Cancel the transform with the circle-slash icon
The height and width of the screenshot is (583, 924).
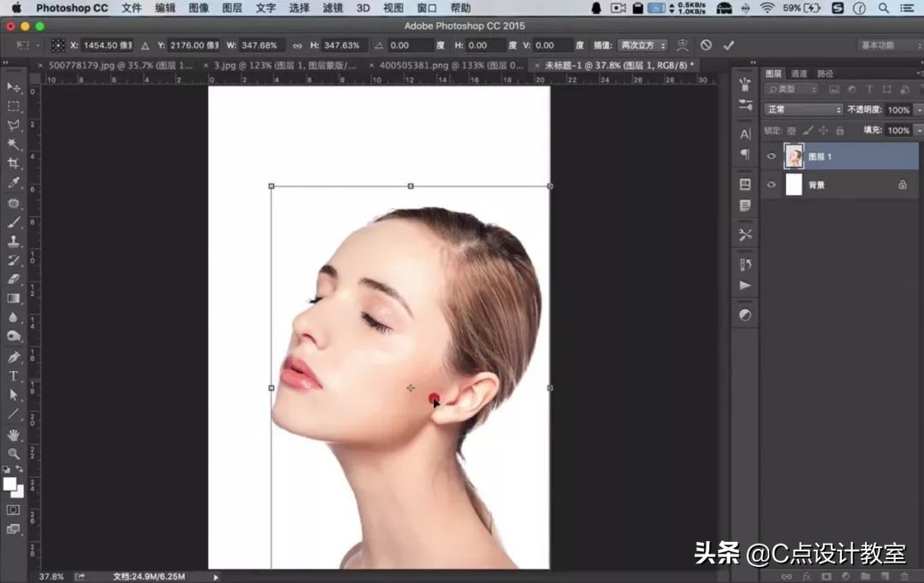tap(706, 45)
